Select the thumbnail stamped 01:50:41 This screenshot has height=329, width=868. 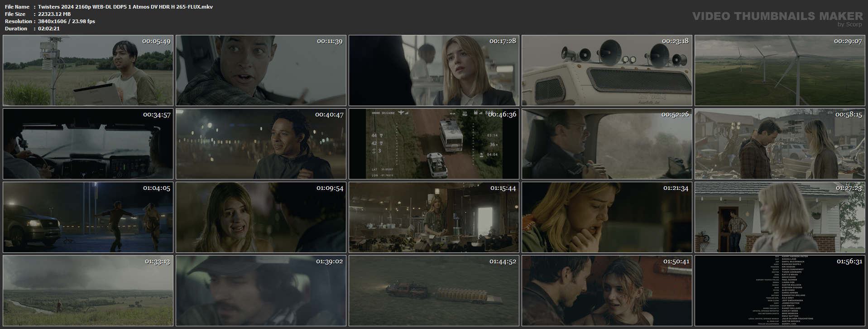tap(607, 291)
